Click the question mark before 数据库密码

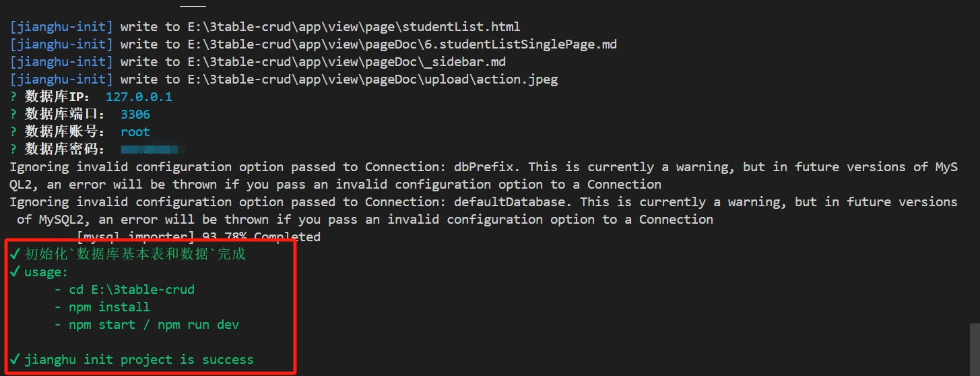coord(13,149)
